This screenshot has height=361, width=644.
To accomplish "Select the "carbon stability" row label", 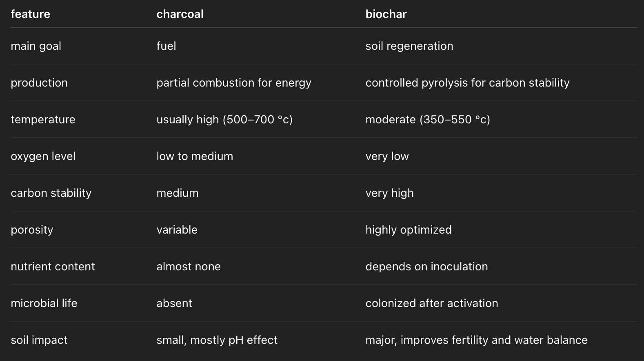I will point(51,193).
